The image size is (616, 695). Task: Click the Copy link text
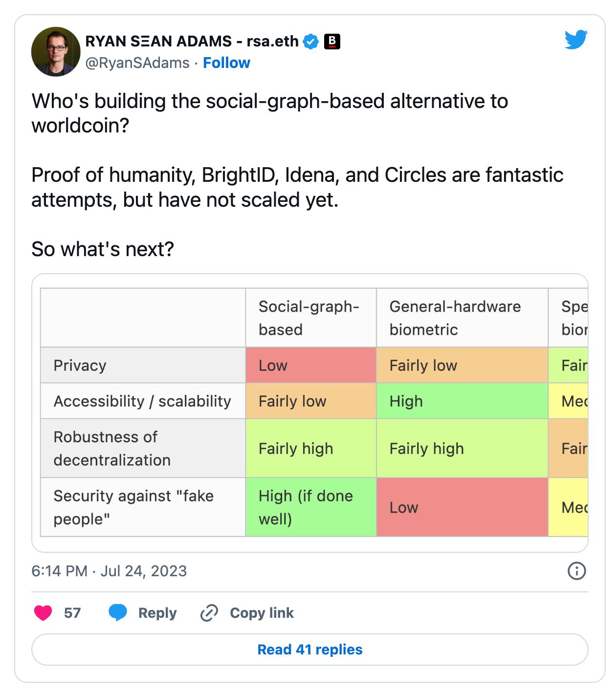click(x=262, y=613)
